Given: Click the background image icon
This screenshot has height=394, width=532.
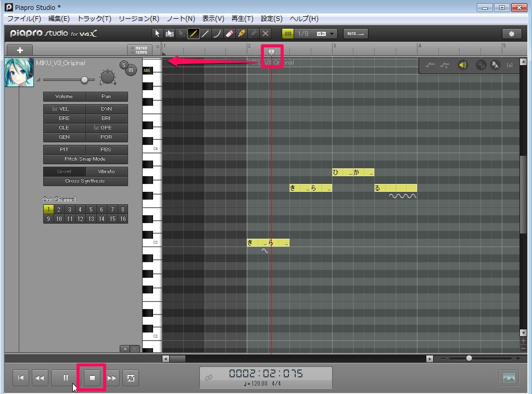Looking at the screenshot, I should (509, 378).
